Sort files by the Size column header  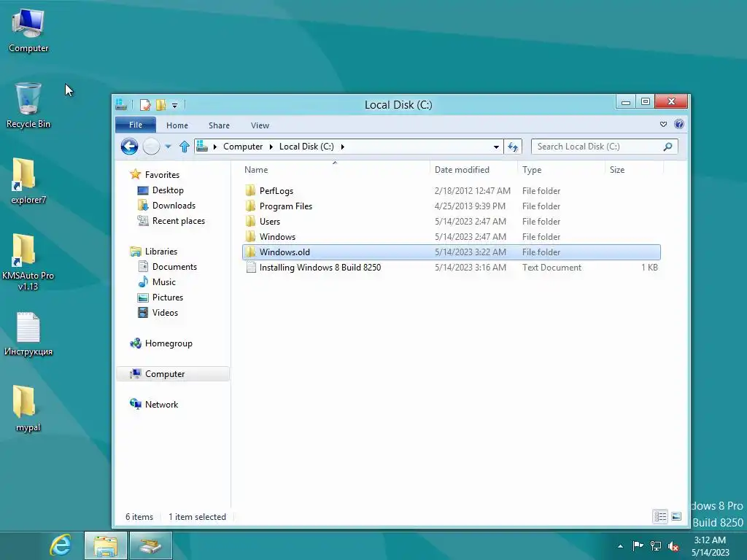point(634,169)
